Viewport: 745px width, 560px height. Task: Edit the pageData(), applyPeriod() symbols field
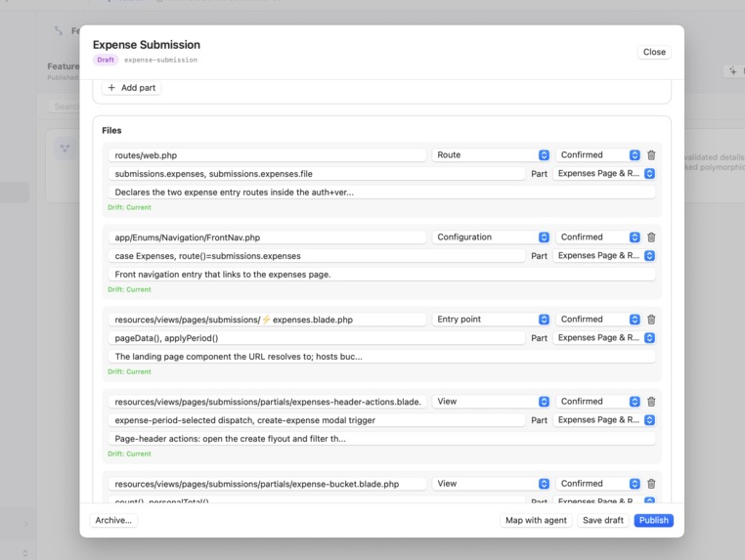click(317, 338)
